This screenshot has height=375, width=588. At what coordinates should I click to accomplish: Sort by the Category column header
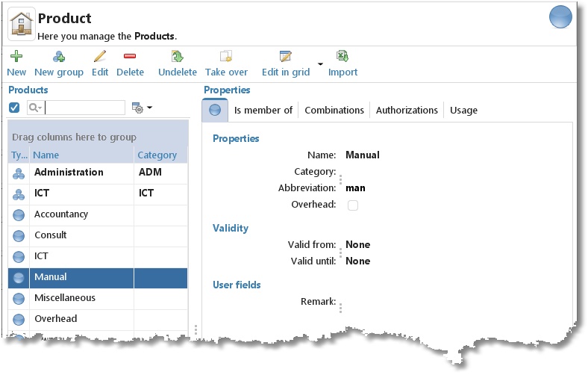point(160,155)
